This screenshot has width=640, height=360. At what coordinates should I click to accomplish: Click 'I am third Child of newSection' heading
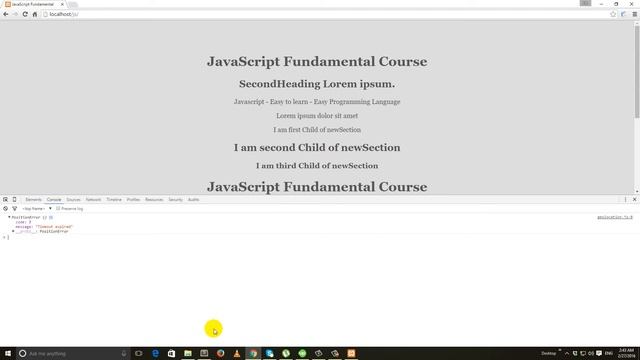point(317,166)
